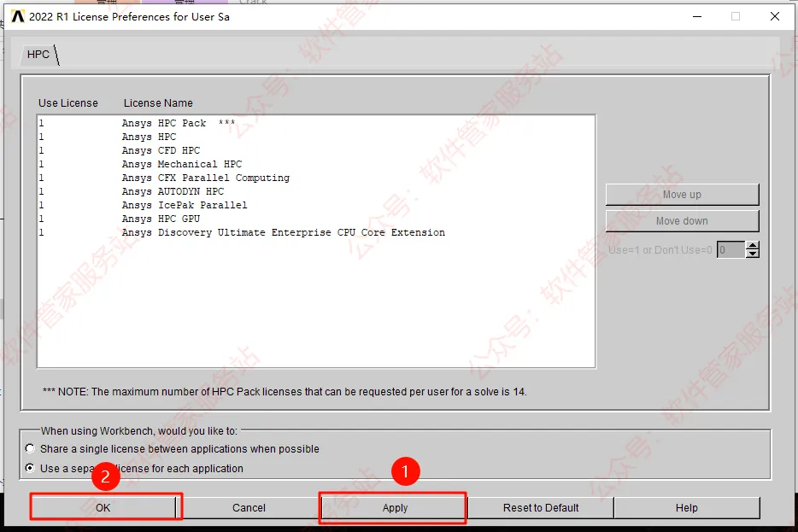Viewport: 798px width, 532px height.
Task: Decrease the Use/Don't Use spinner value
Action: pos(752,254)
